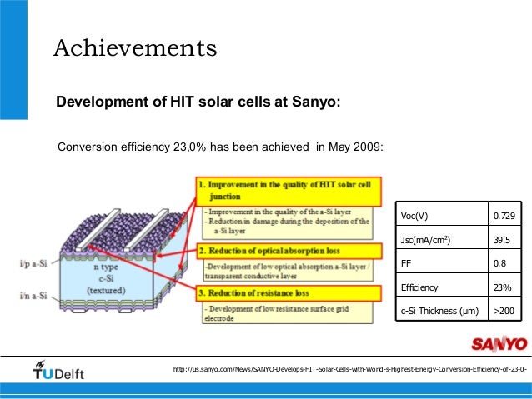The image size is (532, 399).
Task: Click table value '>200'
Action: (x=504, y=309)
